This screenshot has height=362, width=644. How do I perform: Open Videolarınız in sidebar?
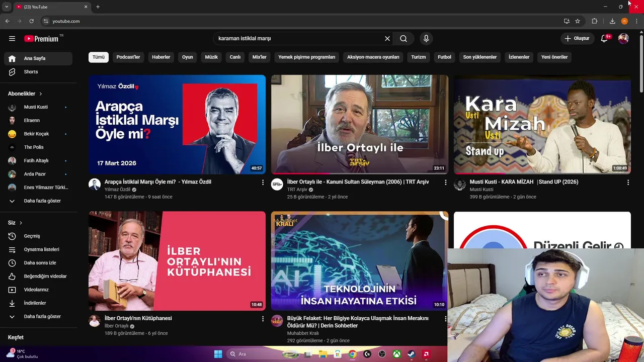[38, 290]
